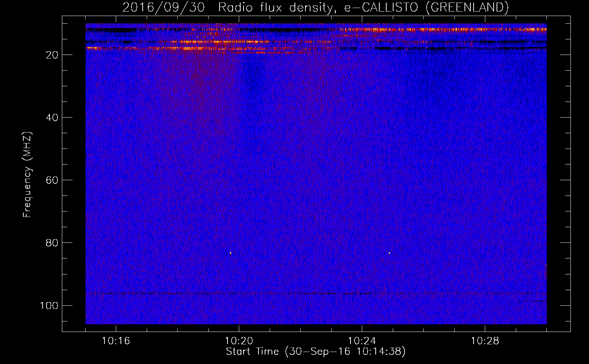Click the yellow spike pixel near 10:20
The image size is (589, 364).
point(230,253)
